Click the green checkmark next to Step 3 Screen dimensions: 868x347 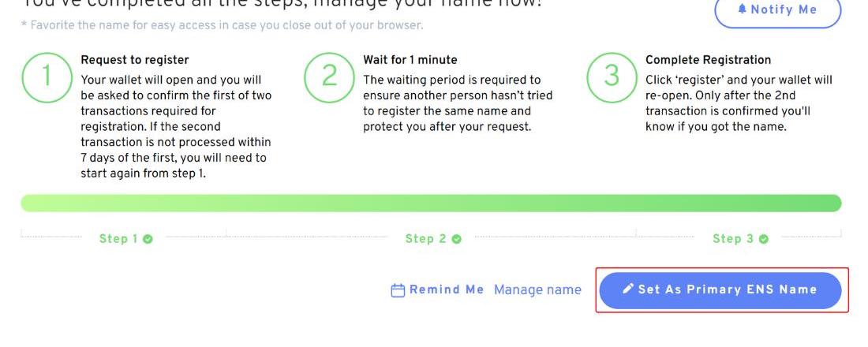pyautogui.click(x=763, y=239)
